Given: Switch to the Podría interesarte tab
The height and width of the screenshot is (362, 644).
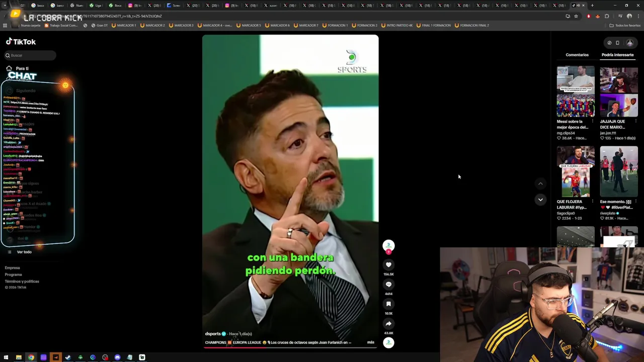Looking at the screenshot, I should (x=617, y=55).
